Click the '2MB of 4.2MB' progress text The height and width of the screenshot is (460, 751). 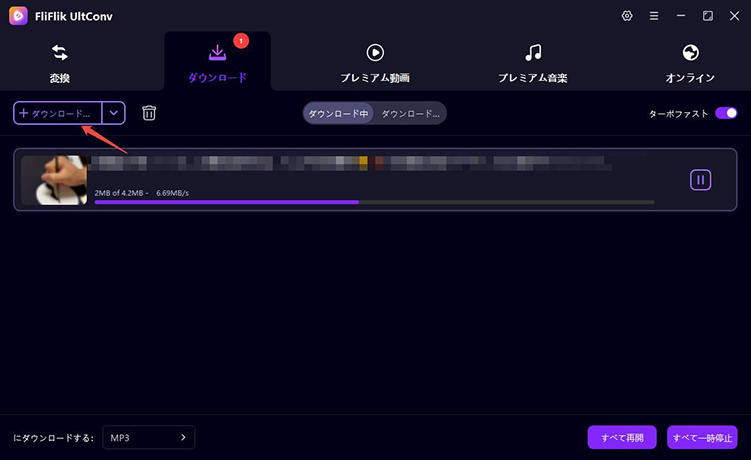coord(119,193)
